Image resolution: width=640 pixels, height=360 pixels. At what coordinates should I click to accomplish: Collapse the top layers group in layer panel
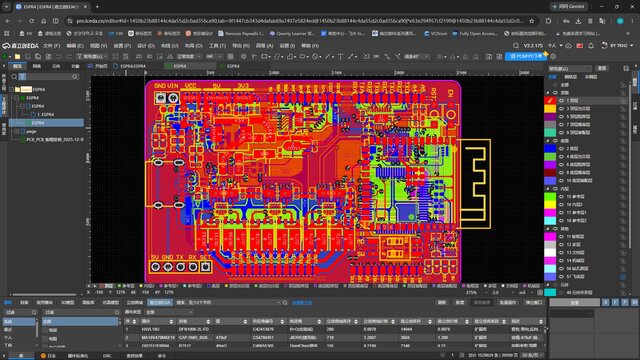coord(548,93)
